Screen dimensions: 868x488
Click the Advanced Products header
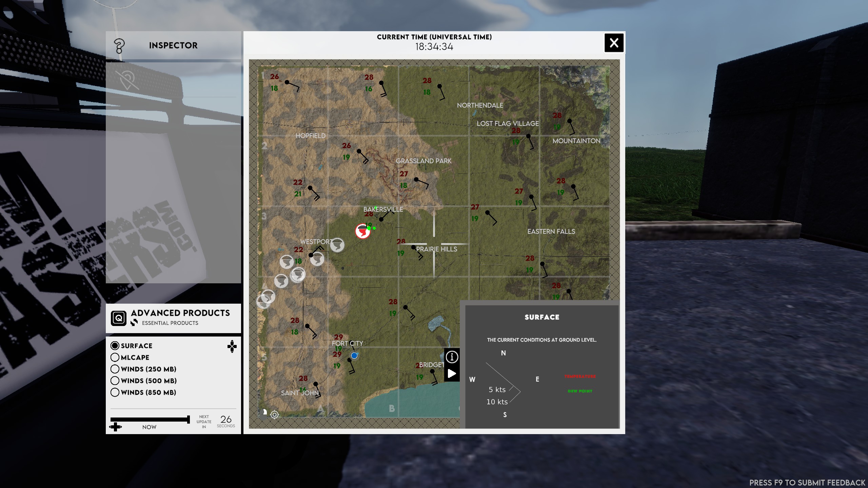coord(180,313)
